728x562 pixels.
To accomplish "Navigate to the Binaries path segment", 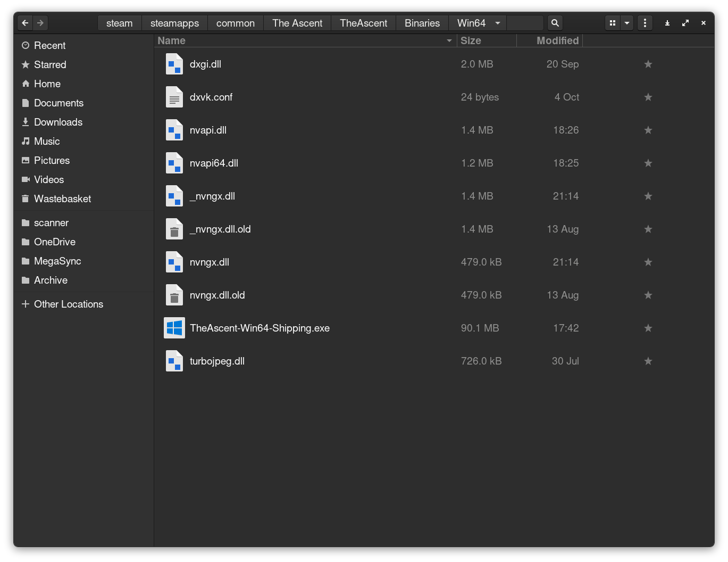I will (422, 23).
